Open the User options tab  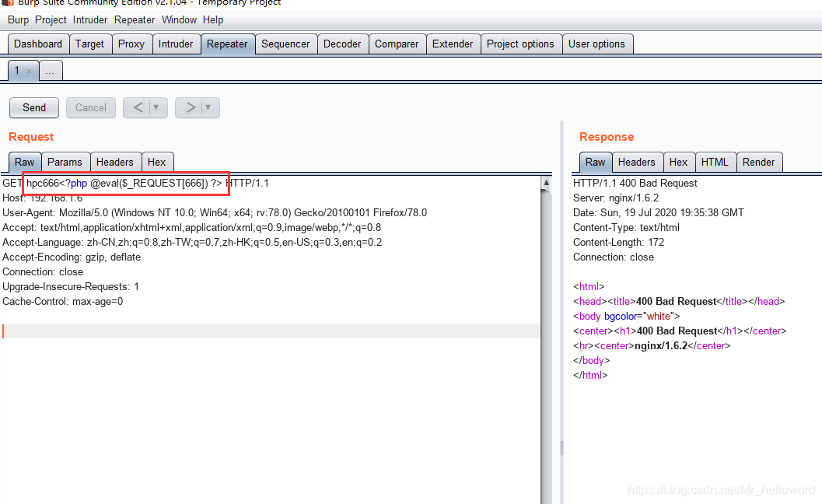point(596,44)
